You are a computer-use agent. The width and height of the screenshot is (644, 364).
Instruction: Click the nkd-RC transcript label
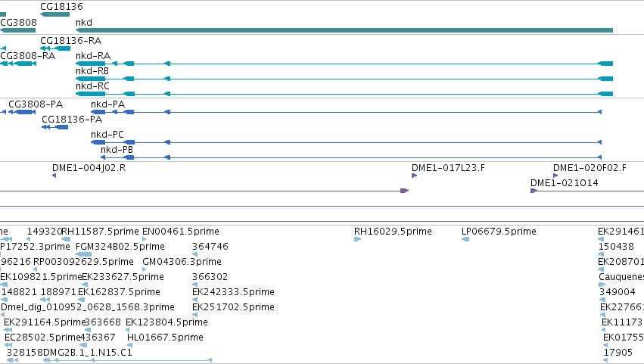(x=92, y=86)
